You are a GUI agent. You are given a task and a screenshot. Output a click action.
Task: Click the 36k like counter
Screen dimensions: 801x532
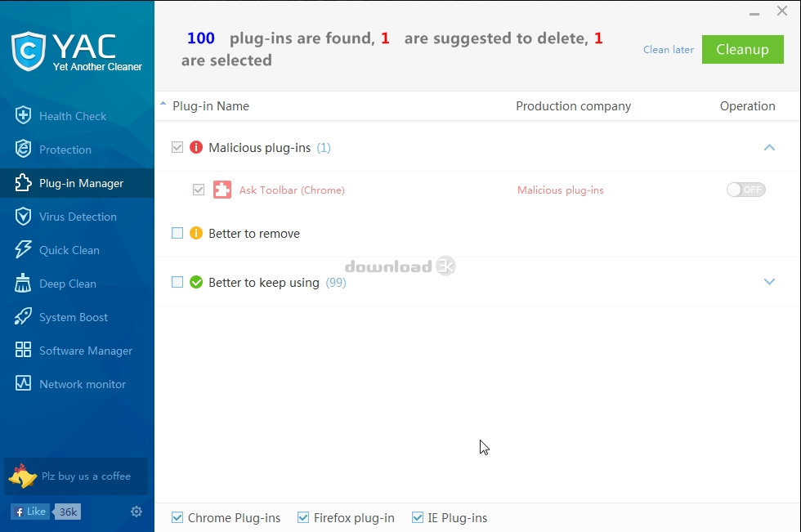(x=68, y=512)
